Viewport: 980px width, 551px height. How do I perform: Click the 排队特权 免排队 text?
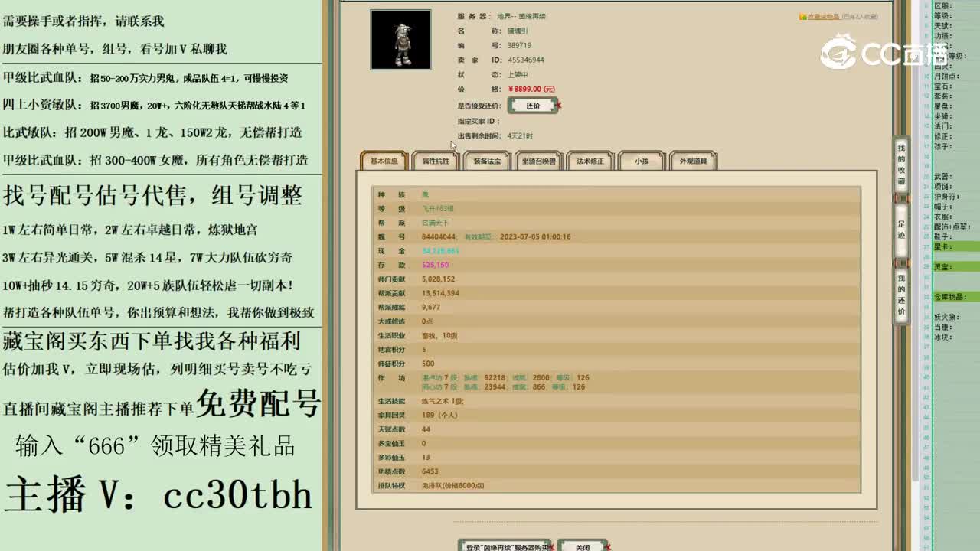click(452, 485)
